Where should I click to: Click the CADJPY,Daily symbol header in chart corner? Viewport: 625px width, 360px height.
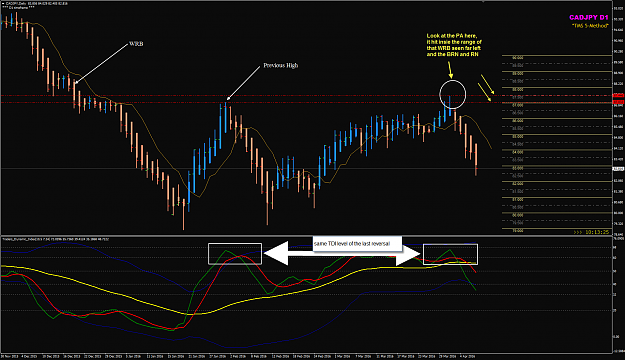click(34, 4)
